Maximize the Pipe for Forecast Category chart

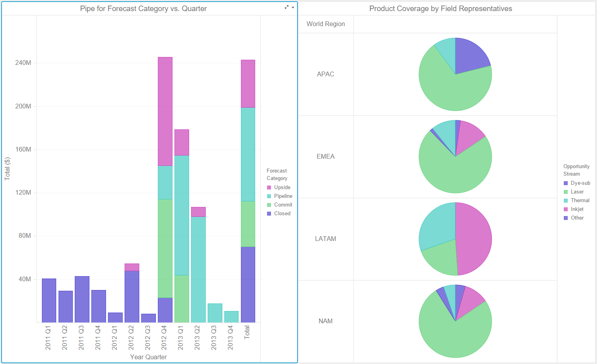point(286,7)
